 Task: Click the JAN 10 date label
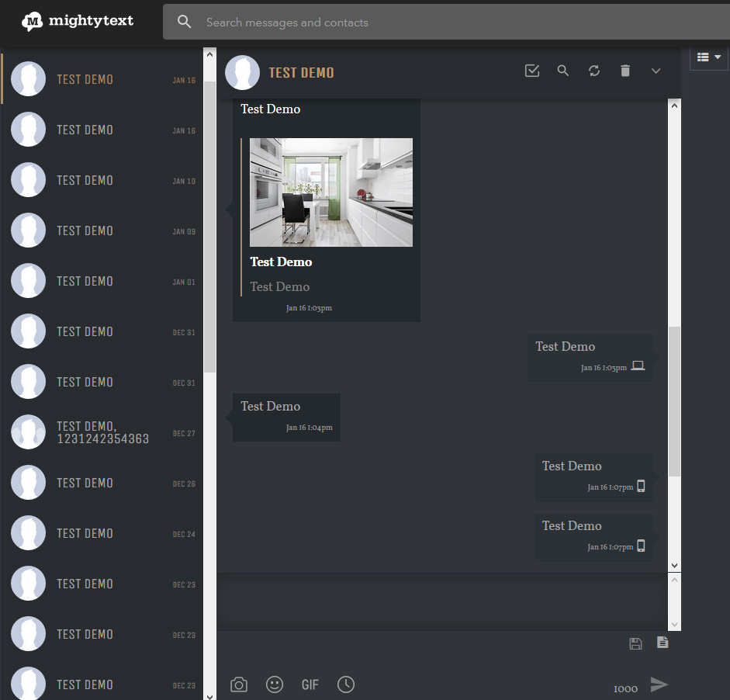coord(184,181)
